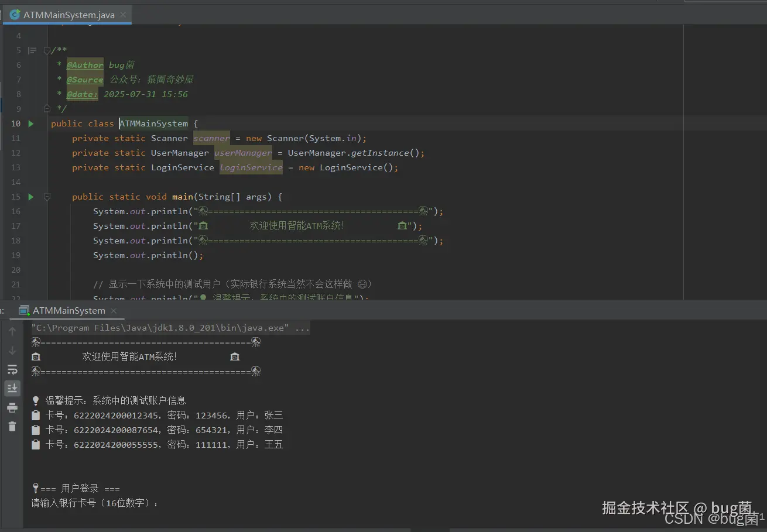Click the @Source tag in Javadoc
The height and width of the screenshot is (532, 767).
click(85, 80)
